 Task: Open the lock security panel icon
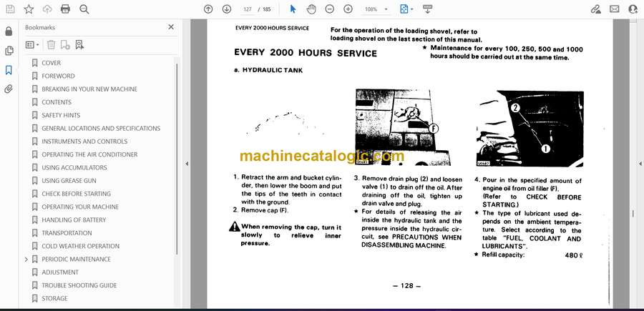9,31
